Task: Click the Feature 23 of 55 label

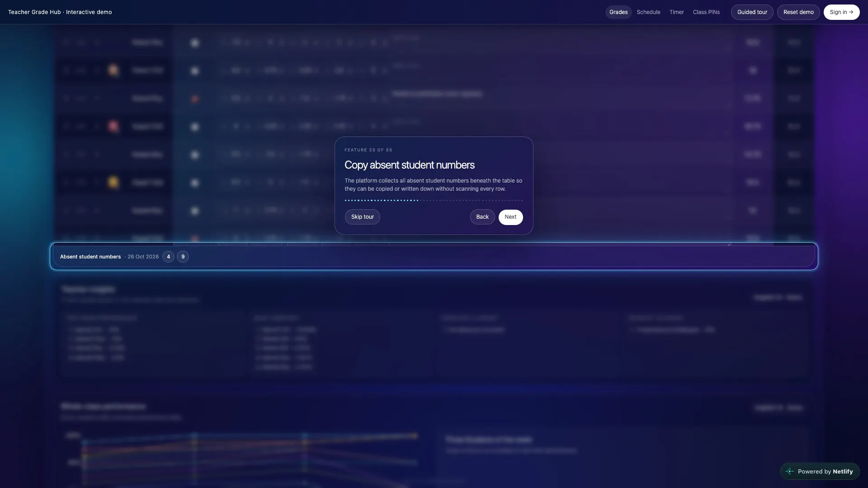Action: pyautogui.click(x=368, y=150)
